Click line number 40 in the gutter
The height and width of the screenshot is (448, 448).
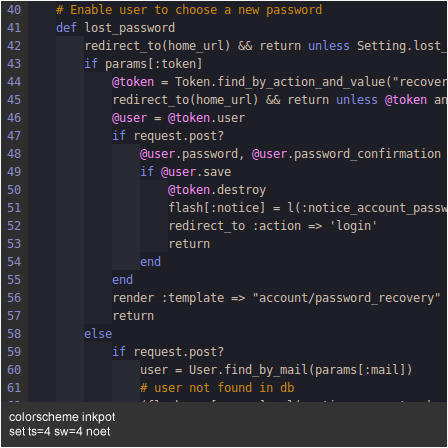[x=14, y=10]
